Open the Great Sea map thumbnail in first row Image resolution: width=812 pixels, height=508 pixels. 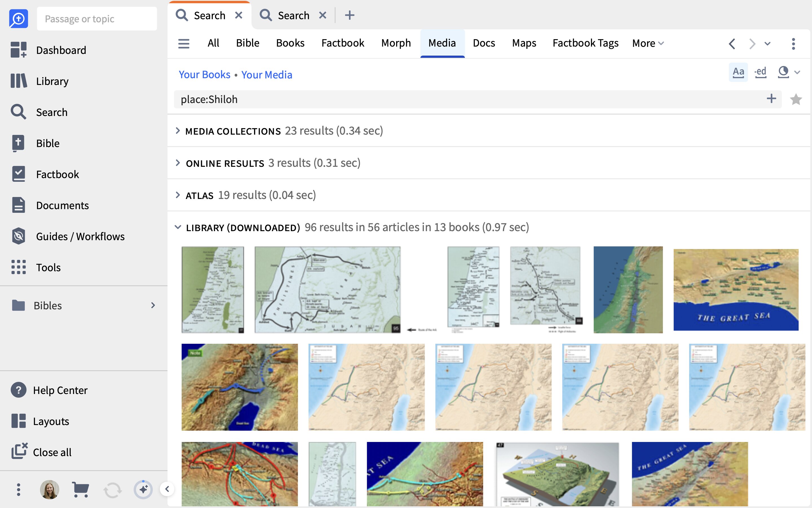[736, 290]
